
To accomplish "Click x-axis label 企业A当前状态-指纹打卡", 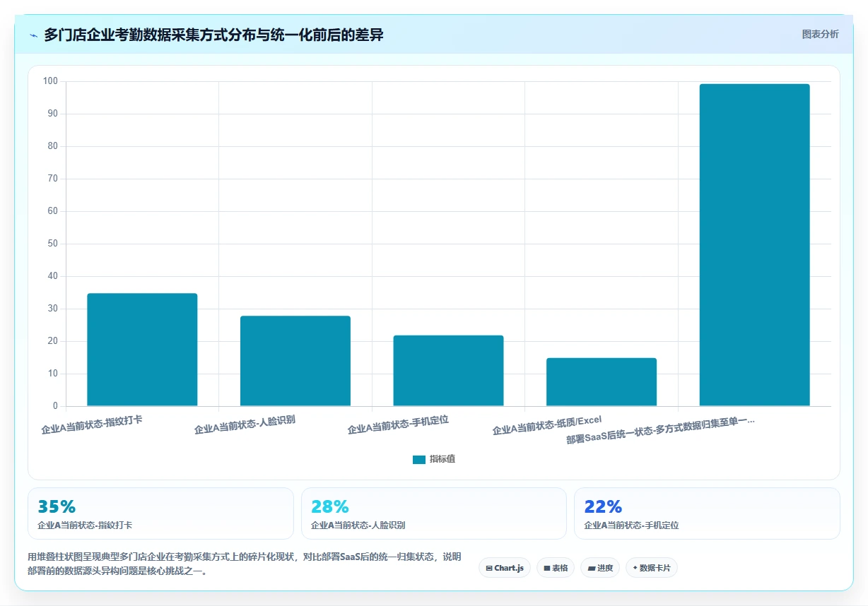I will tap(92, 424).
